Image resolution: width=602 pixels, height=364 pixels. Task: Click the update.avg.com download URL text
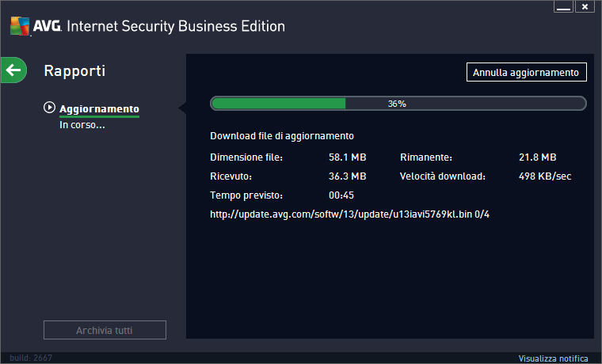click(x=350, y=214)
